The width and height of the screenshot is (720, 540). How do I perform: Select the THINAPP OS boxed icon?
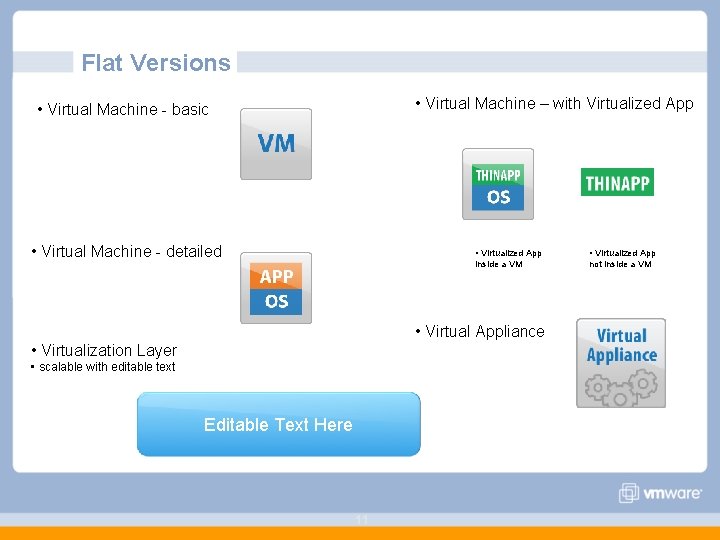pyautogui.click(x=498, y=184)
